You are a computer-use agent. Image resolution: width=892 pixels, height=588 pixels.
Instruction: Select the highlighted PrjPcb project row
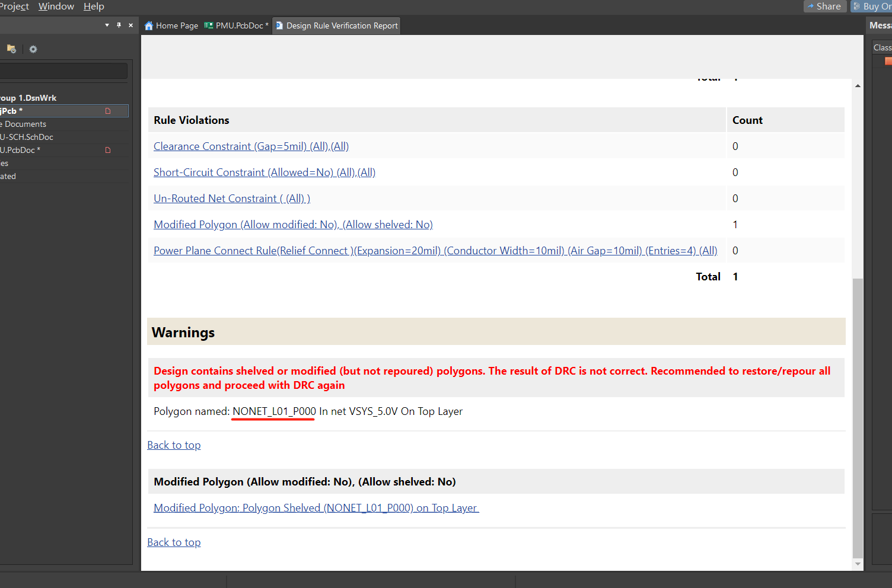(x=64, y=111)
